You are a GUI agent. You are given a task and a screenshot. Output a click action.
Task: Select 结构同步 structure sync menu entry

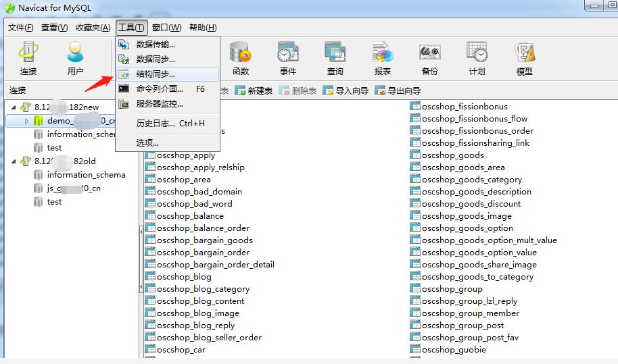(x=168, y=74)
